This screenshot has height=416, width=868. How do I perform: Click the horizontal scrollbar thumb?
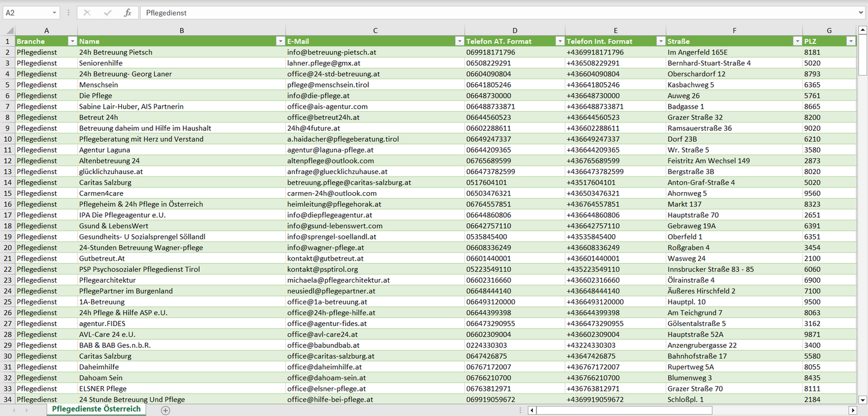(624, 411)
